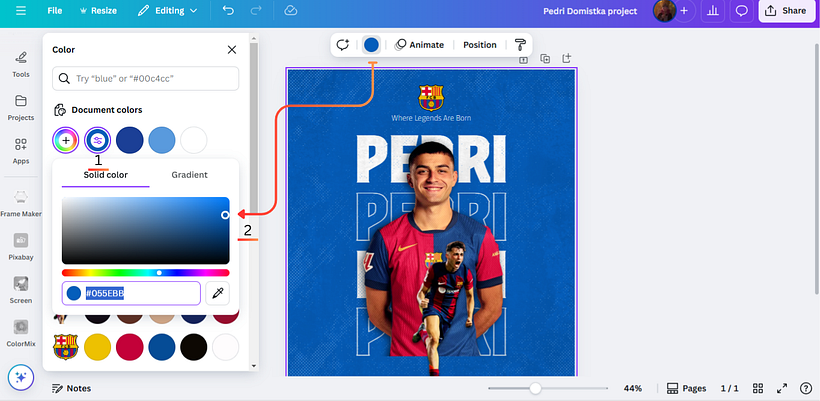
Task: Open the Notes panel
Action: (x=72, y=388)
